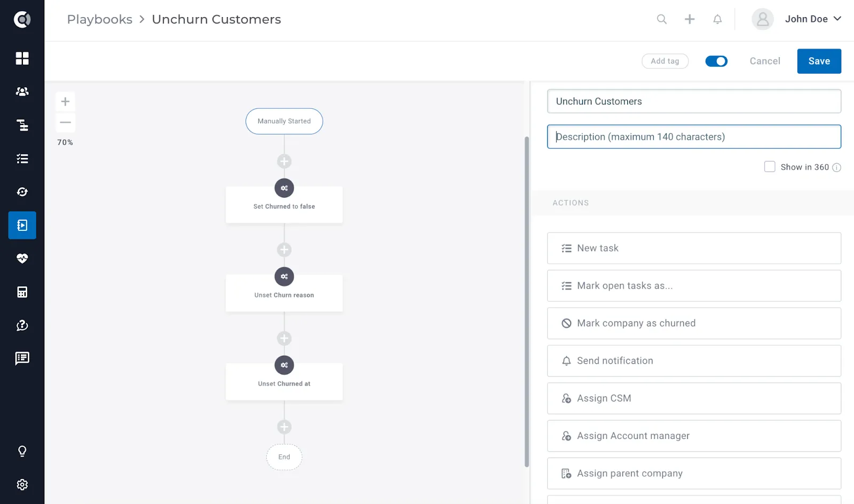This screenshot has height=504, width=854.
Task: Select the Set Churned to false step
Action: [x=284, y=205]
